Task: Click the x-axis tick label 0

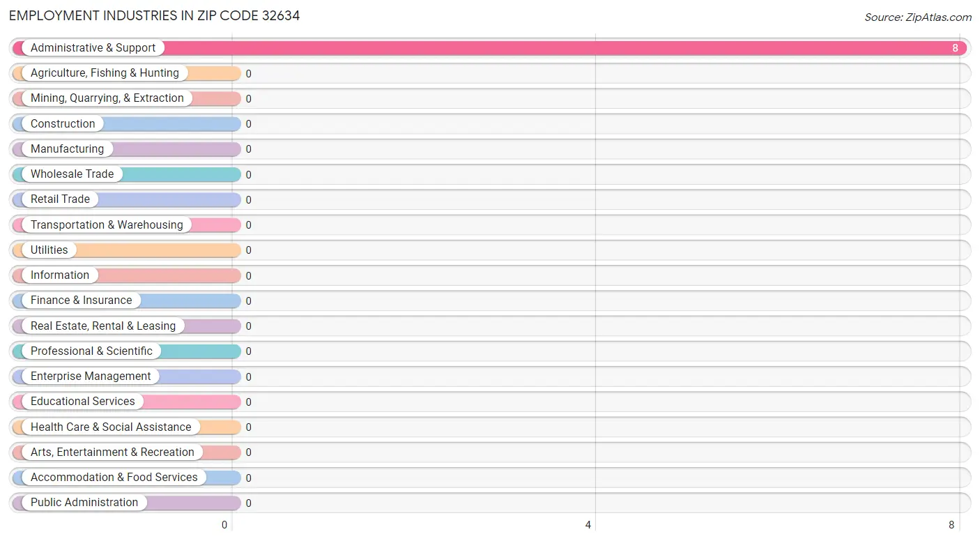Action: 224,525
